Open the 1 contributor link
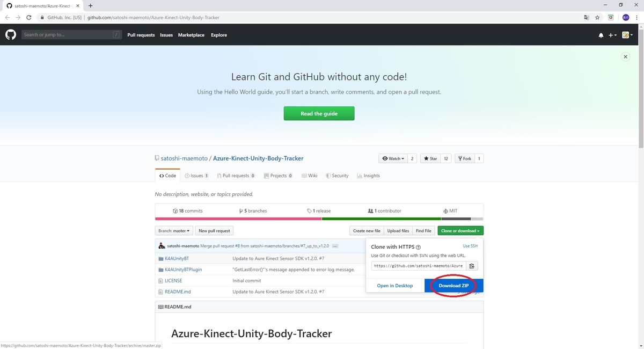This screenshot has height=349, width=644. [x=384, y=211]
